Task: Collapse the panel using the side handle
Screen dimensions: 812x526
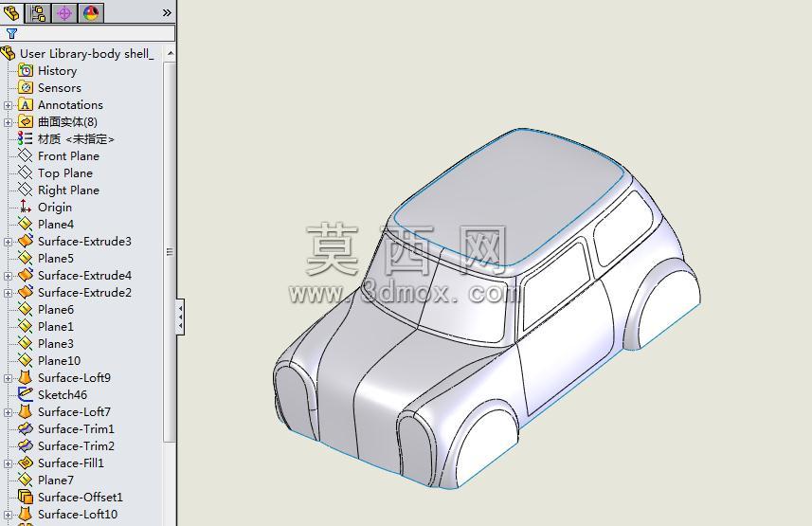Action: click(180, 317)
